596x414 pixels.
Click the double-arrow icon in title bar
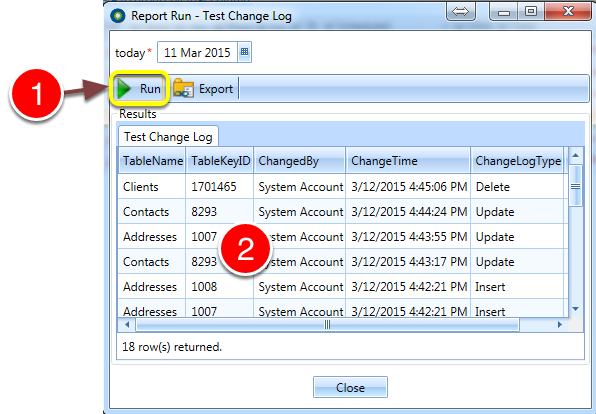460,12
